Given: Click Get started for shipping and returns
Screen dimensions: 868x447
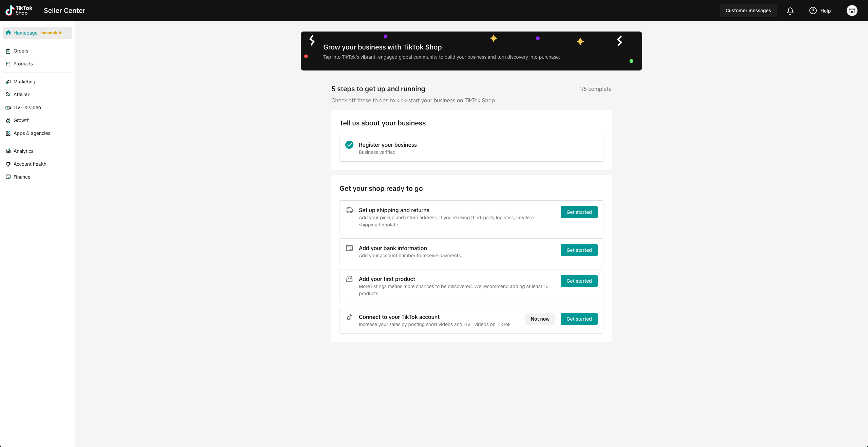Looking at the screenshot, I should point(579,212).
